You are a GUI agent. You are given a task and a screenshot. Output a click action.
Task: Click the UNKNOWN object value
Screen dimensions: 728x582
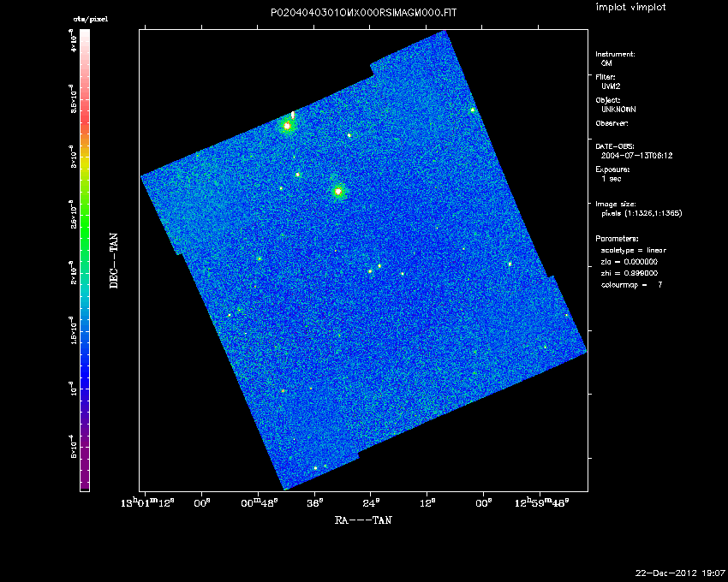[x=618, y=110]
